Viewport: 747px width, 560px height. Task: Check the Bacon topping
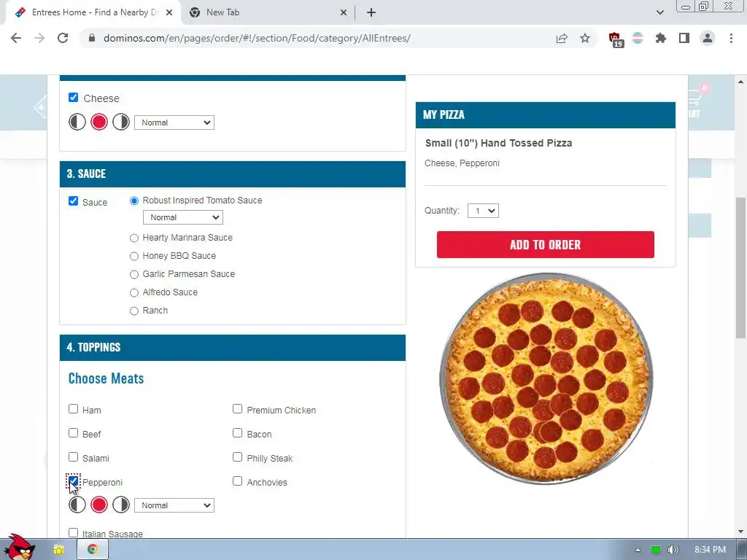237,433
